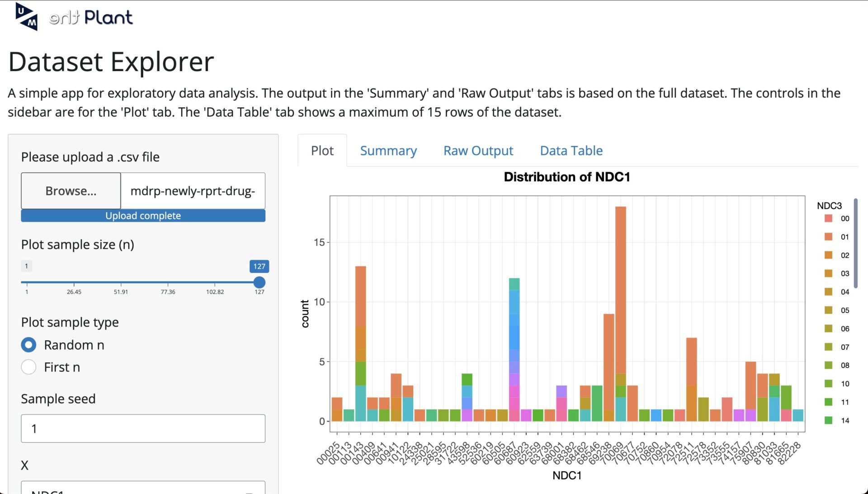Click the Plot sample type label
This screenshot has height=494, width=868.
(x=70, y=323)
